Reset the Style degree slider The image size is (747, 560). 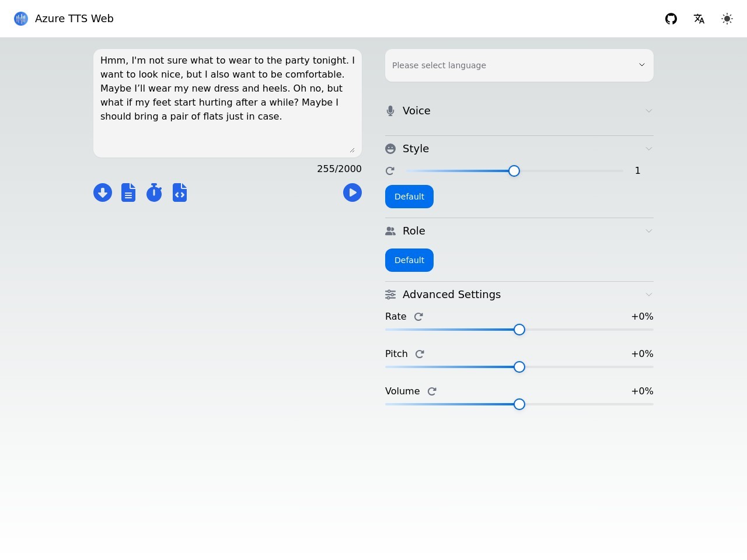coord(390,171)
